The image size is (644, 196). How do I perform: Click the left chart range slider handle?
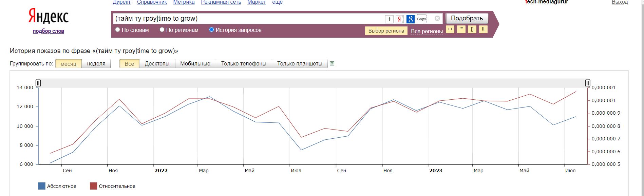38,83
